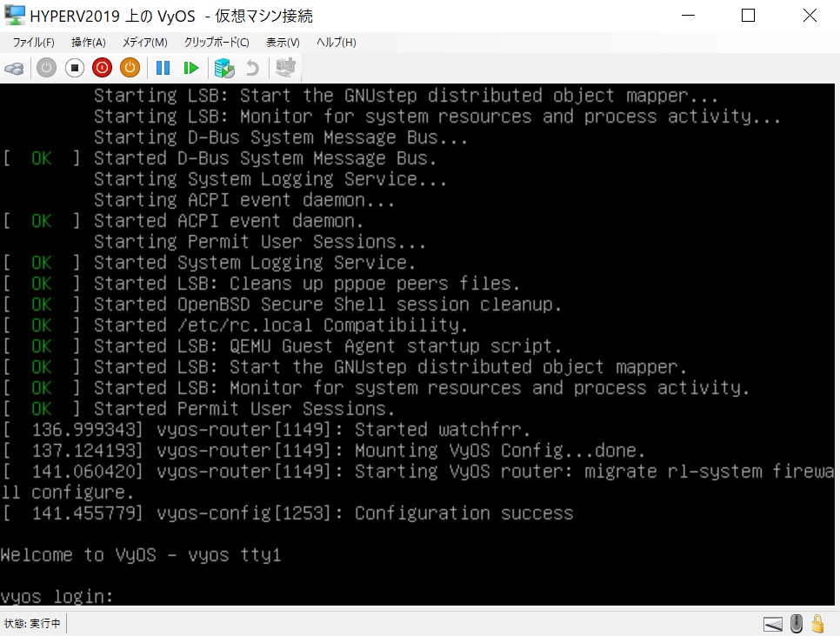This screenshot has height=636, width=840.
Task: Pause the virtual machine
Action: [x=163, y=68]
